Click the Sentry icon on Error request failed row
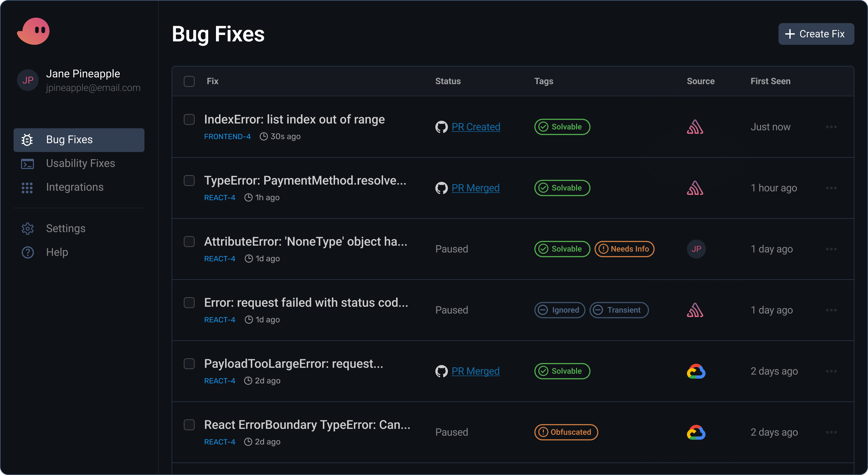 695,310
